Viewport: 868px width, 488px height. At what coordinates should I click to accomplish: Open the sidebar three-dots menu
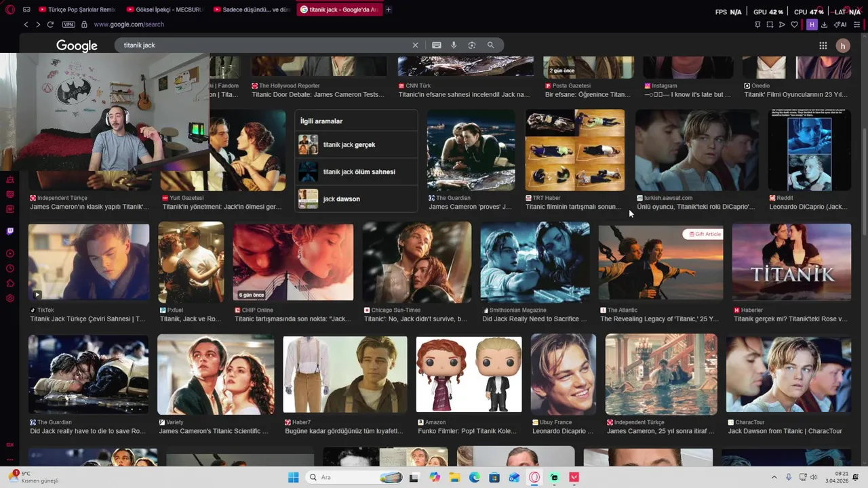[9, 460]
